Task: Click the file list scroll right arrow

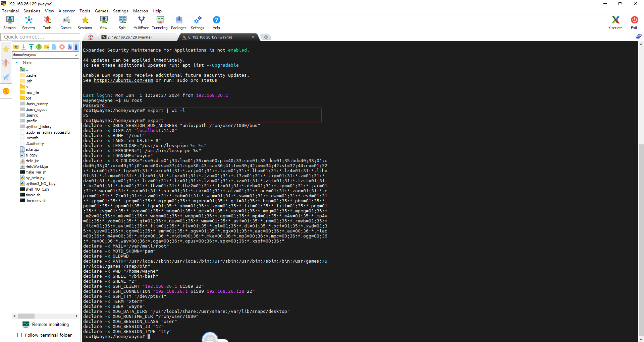Action: [x=76, y=316]
